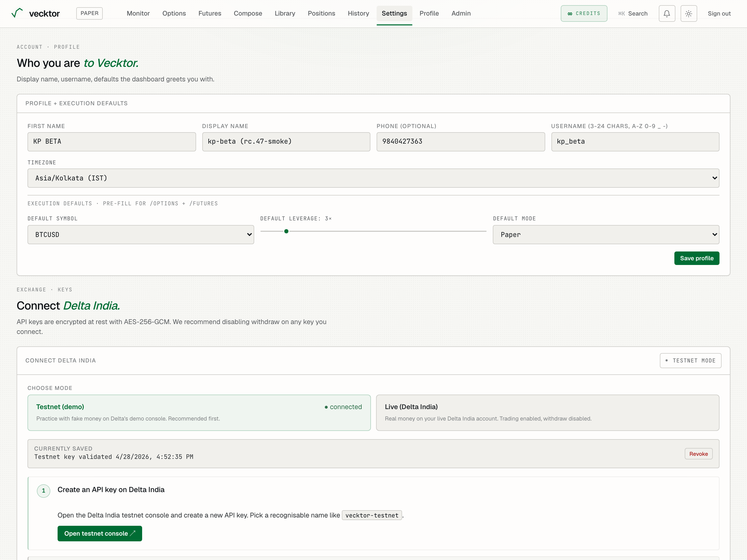Open the ⌘K Search box
Viewport: 747px width, 560px height.
coord(633,13)
